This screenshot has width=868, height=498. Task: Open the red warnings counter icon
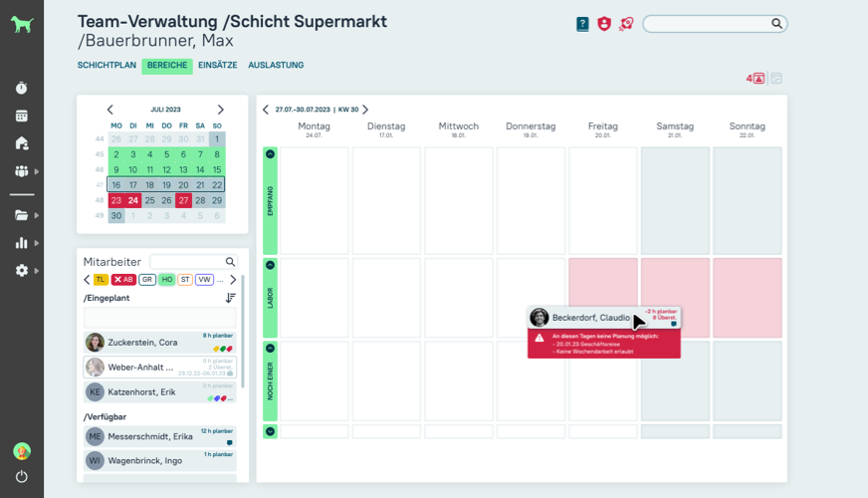coord(756,79)
